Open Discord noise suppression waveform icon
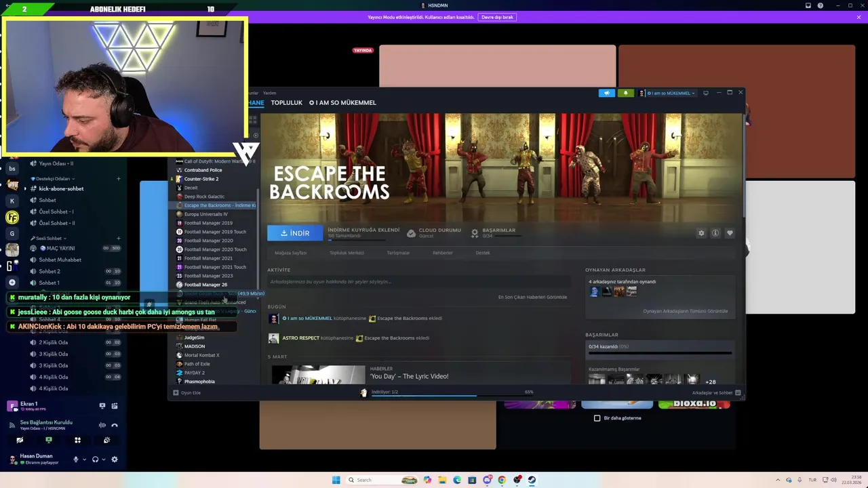Image resolution: width=868 pixels, height=488 pixels. coord(102,425)
